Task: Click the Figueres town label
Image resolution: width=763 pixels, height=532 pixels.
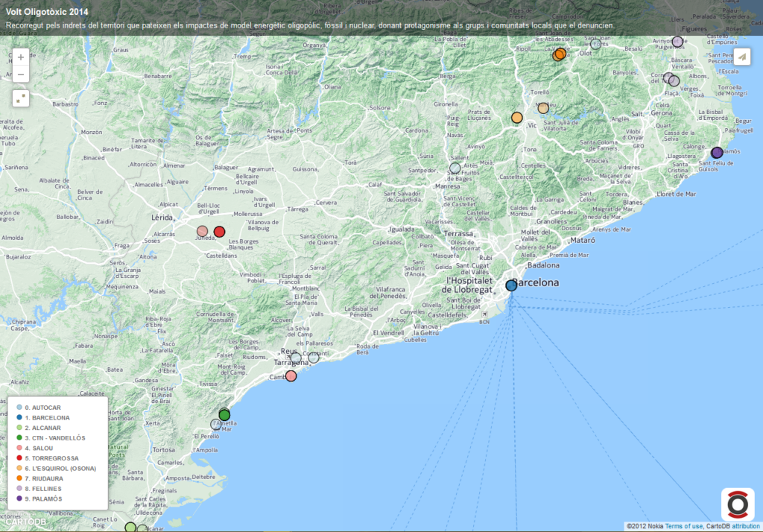Action: click(x=694, y=29)
